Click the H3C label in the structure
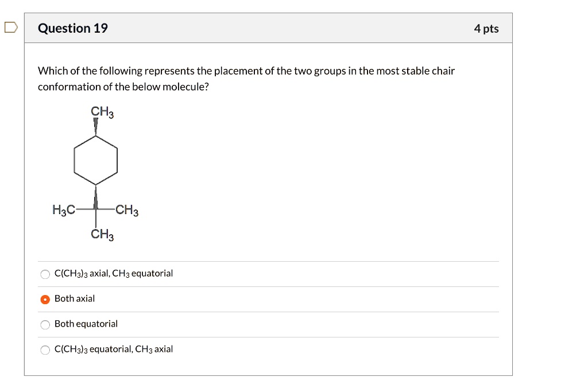 [x=65, y=209]
